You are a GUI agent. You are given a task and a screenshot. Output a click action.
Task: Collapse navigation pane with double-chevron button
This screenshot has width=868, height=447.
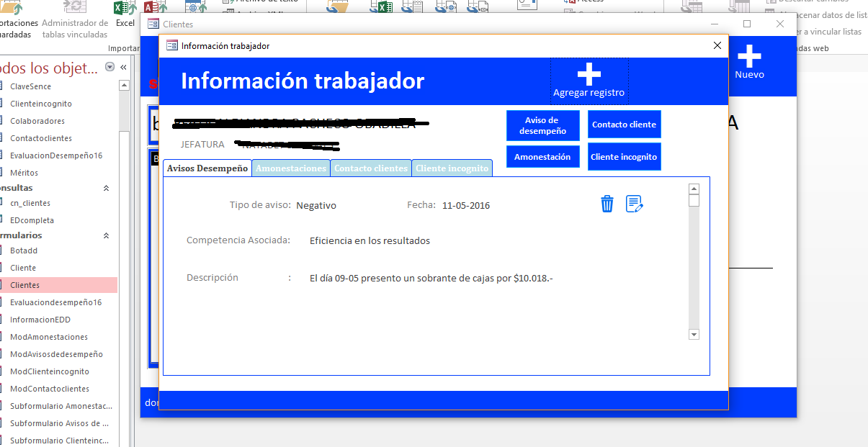(x=123, y=67)
